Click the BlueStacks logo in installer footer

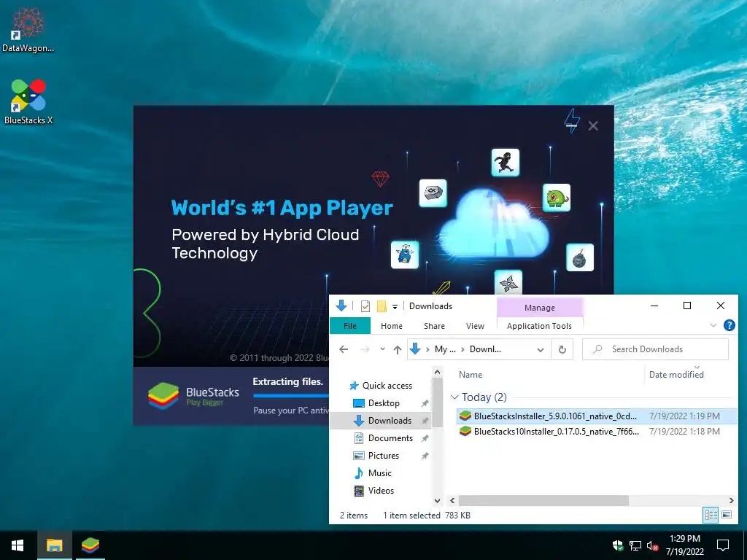(x=193, y=396)
